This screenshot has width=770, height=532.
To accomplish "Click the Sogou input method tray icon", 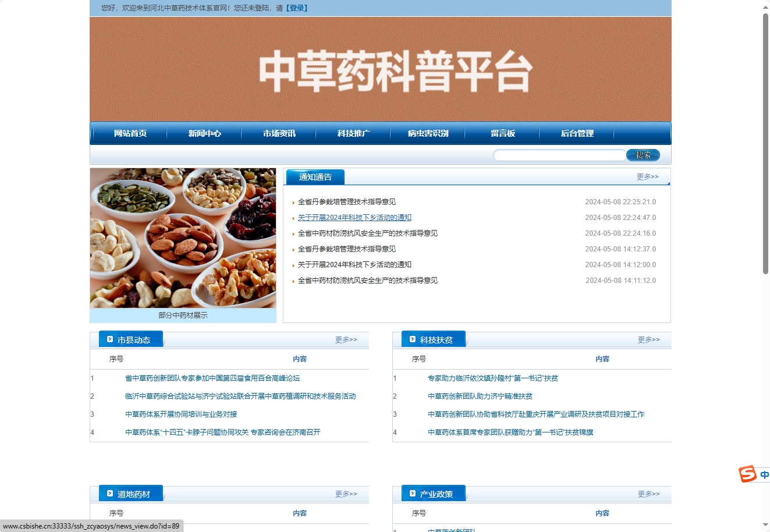I will point(747,473).
